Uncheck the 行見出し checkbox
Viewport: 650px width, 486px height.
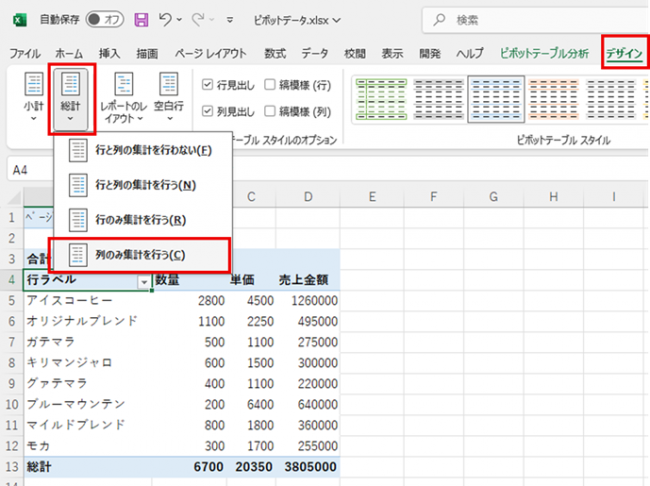tap(208, 85)
